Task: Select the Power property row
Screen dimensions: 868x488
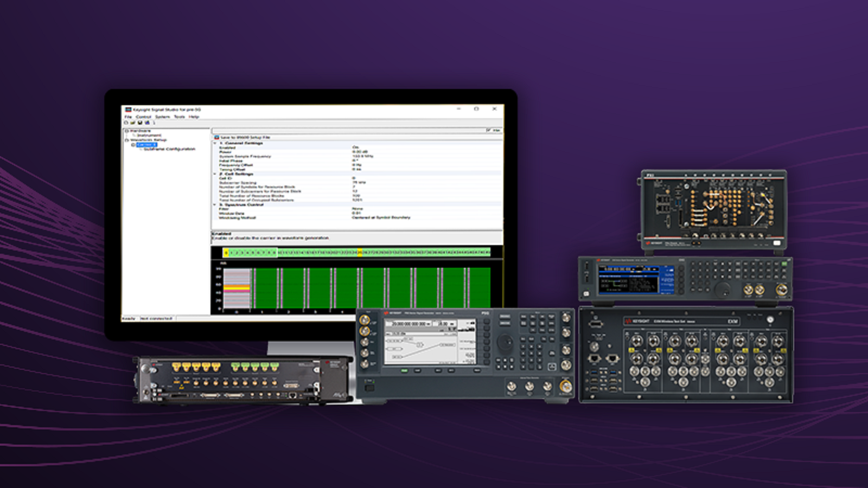Action: click(357, 152)
